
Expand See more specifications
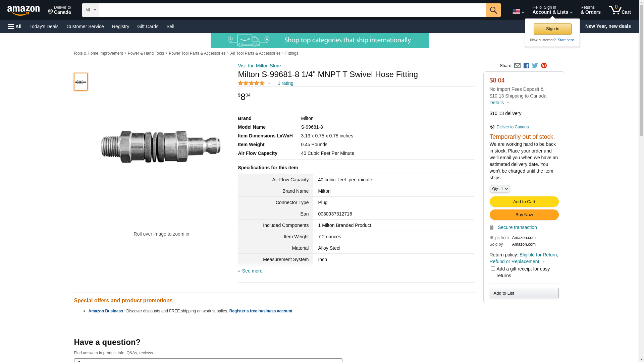[252, 271]
